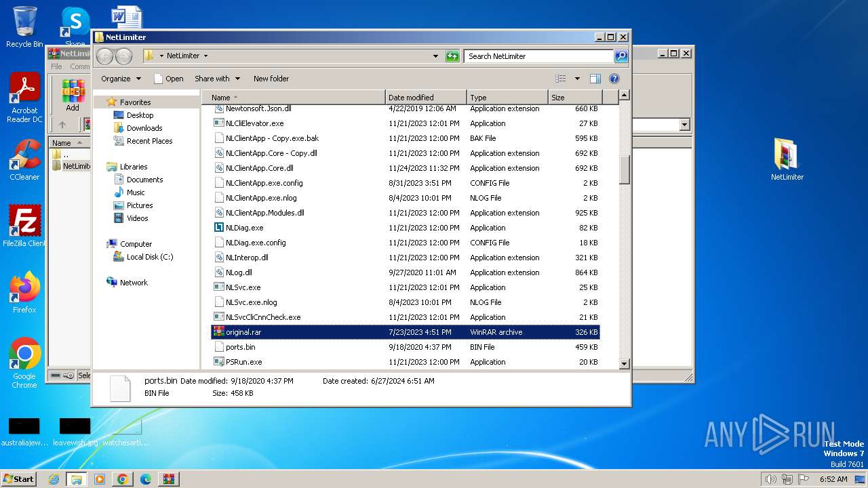Click the Add button in WinRAR window
868x488 pixels.
tap(73, 96)
